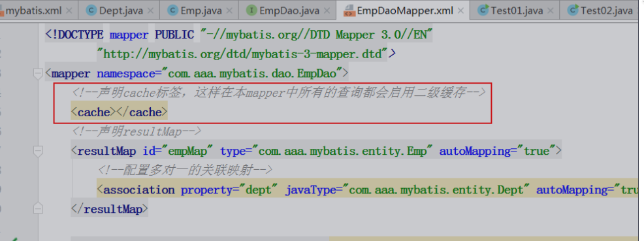
Task: Click the interface icon on EmpDao.java tab
Action: [x=251, y=10]
